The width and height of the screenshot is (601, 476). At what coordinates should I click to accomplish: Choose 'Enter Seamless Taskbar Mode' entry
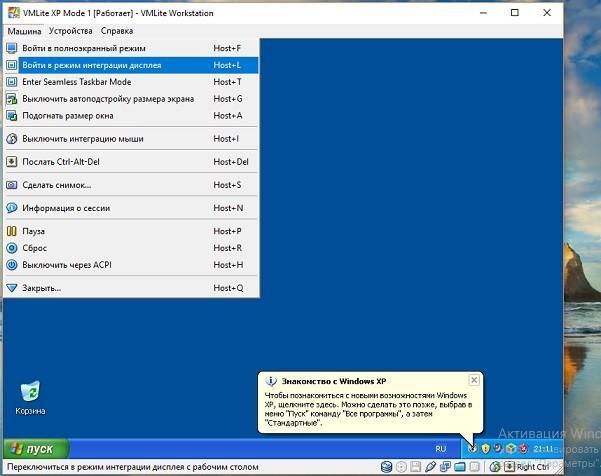pyautogui.click(x=131, y=82)
